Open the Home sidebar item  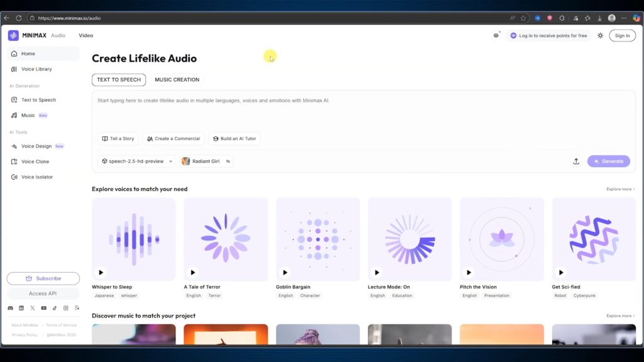(x=43, y=54)
